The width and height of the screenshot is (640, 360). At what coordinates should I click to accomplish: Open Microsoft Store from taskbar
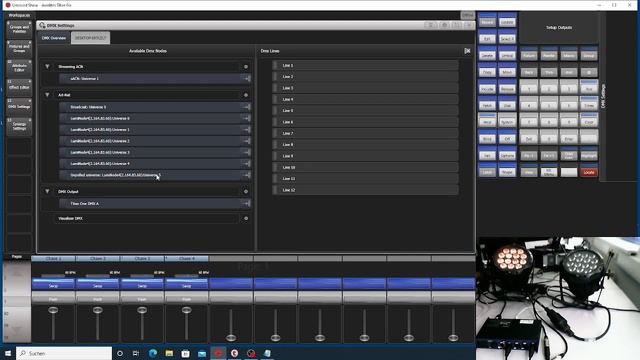[185, 353]
